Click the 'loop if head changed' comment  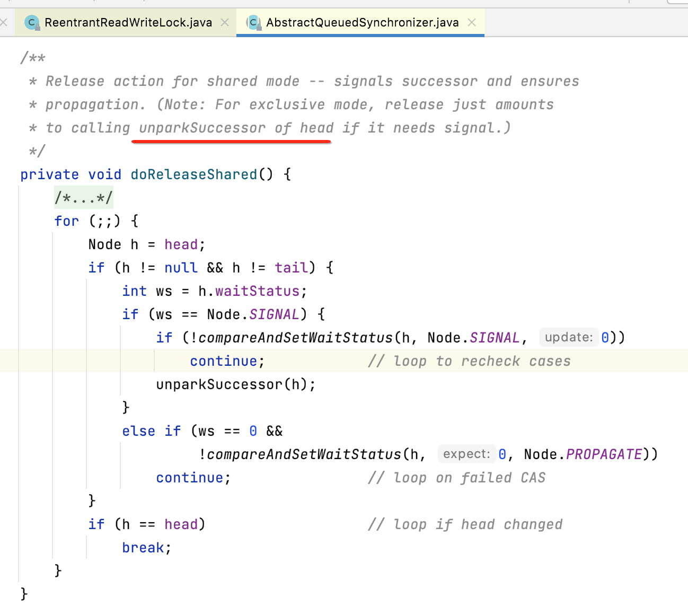pos(465,524)
